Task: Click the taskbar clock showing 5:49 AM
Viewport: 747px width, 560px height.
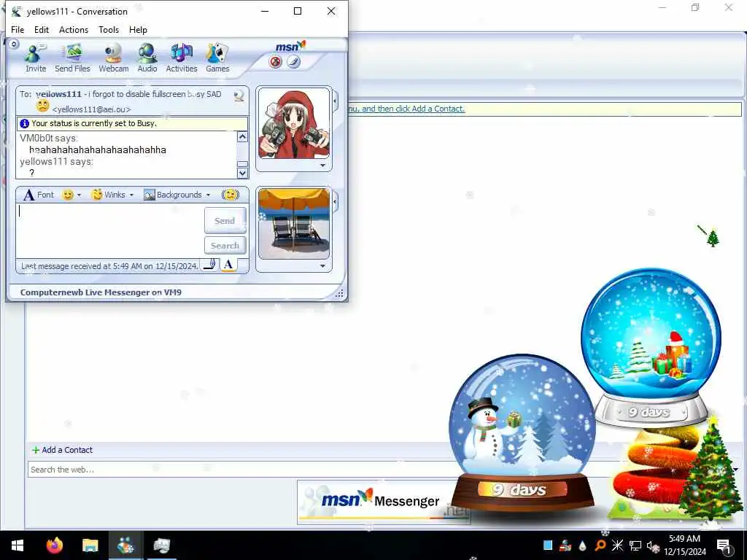Action: tap(685, 545)
